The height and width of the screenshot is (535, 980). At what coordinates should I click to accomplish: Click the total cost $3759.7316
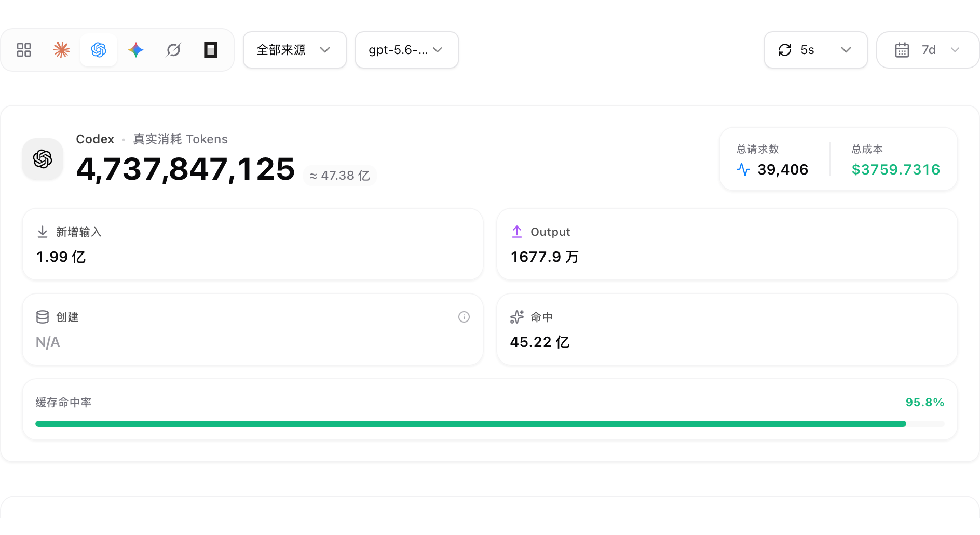(x=896, y=169)
